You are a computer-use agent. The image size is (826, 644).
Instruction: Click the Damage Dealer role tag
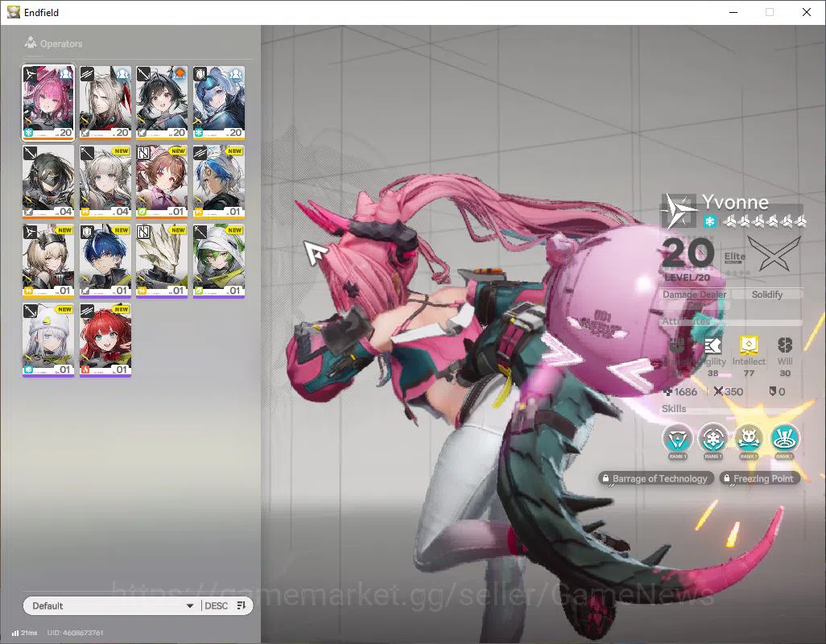pos(694,295)
